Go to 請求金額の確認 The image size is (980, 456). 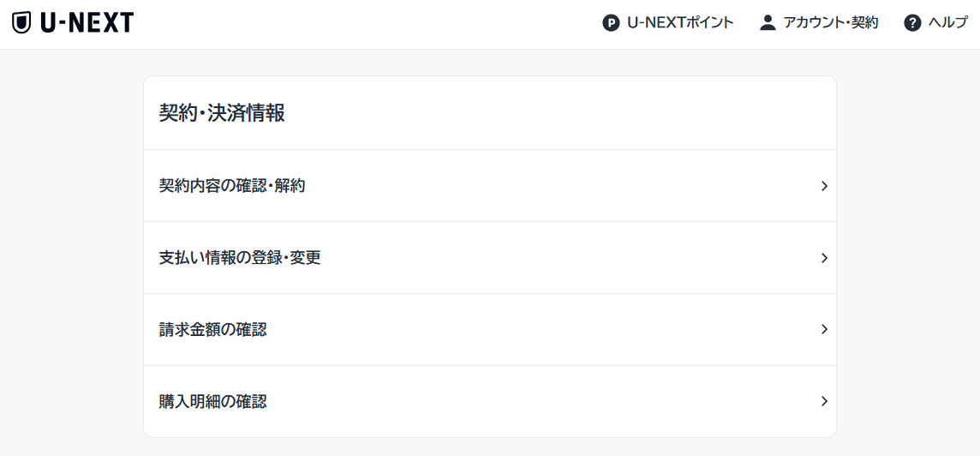click(x=213, y=330)
